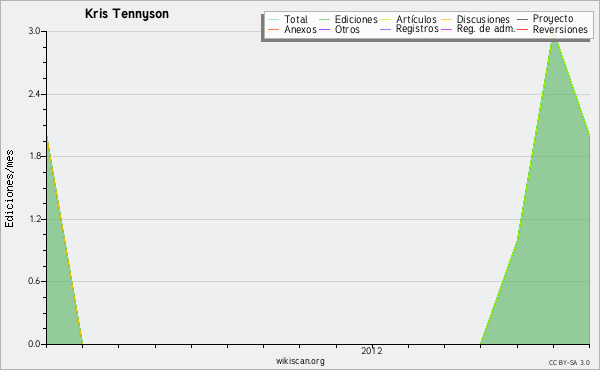Click the red Reversiones line swatch

coord(522,29)
